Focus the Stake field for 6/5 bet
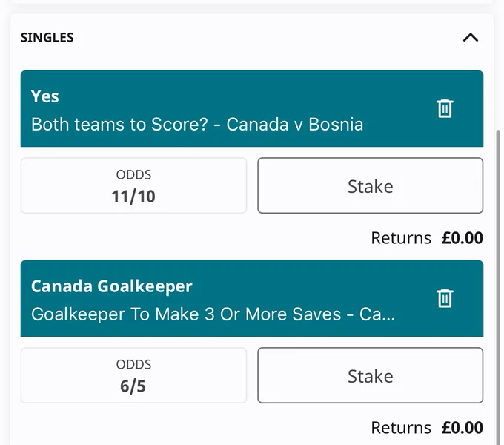 coord(371,375)
